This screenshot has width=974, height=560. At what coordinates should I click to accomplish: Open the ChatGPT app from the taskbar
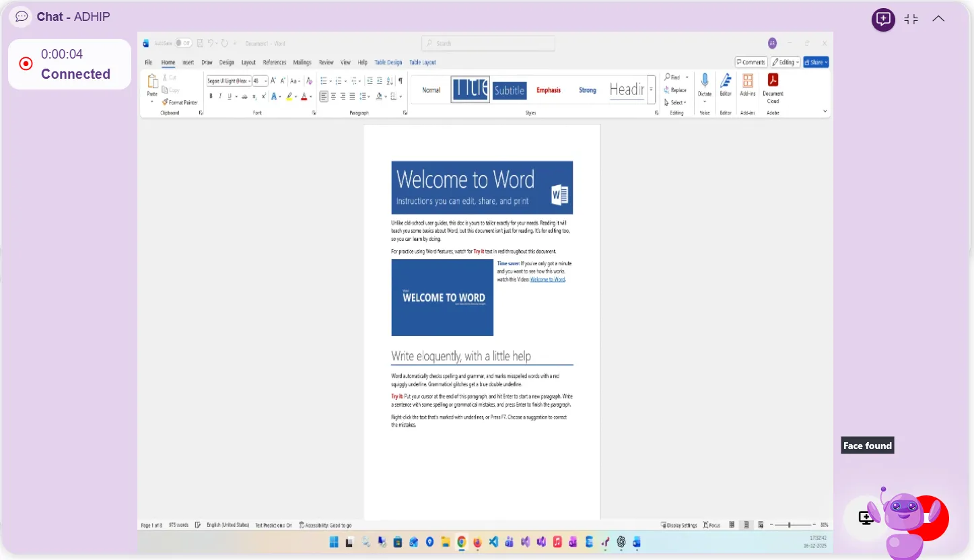[x=621, y=542]
